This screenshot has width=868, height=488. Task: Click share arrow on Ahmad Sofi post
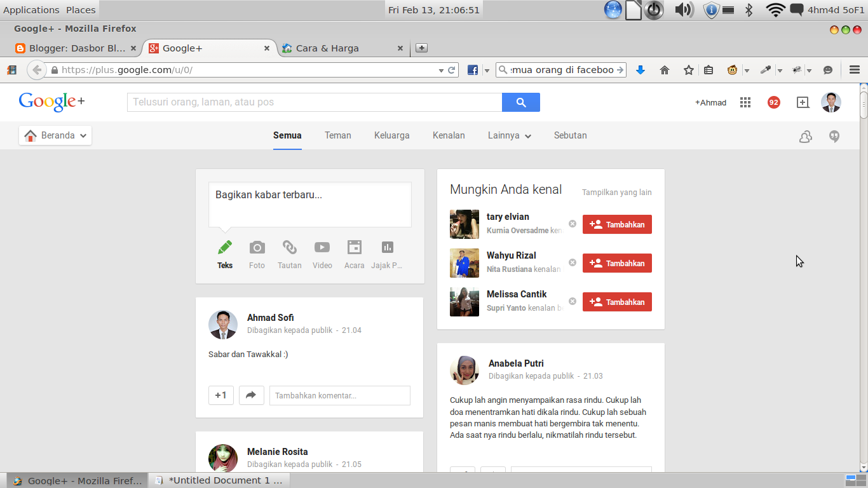[251, 395]
